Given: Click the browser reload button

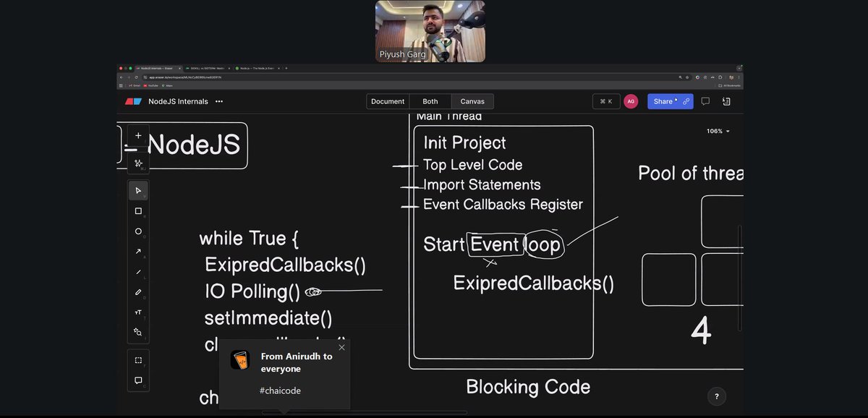Looking at the screenshot, I should (136, 77).
